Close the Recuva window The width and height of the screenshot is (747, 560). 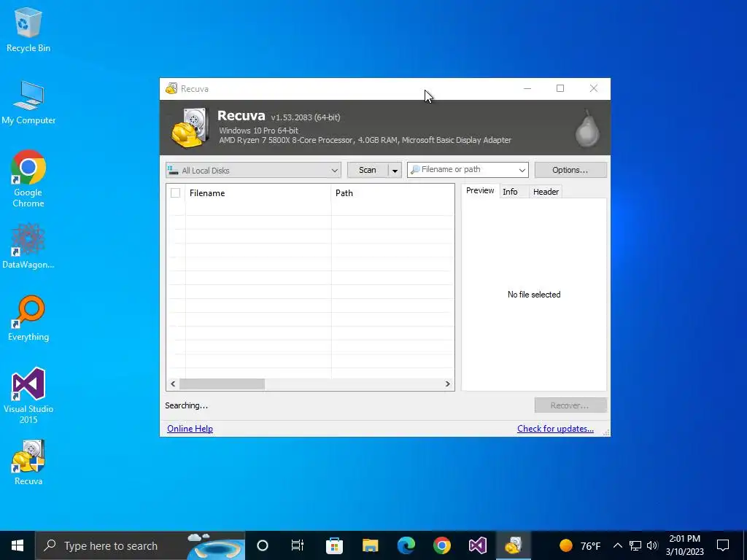[594, 88]
